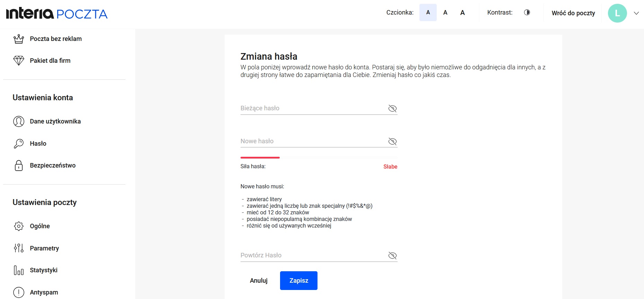
Task: Open the user avatar L menu
Action: [x=617, y=13]
